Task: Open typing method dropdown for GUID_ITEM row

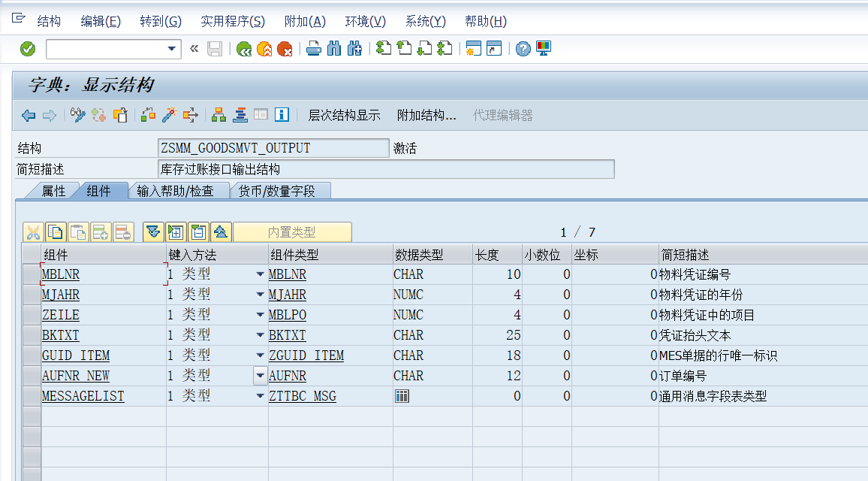Action: point(261,355)
